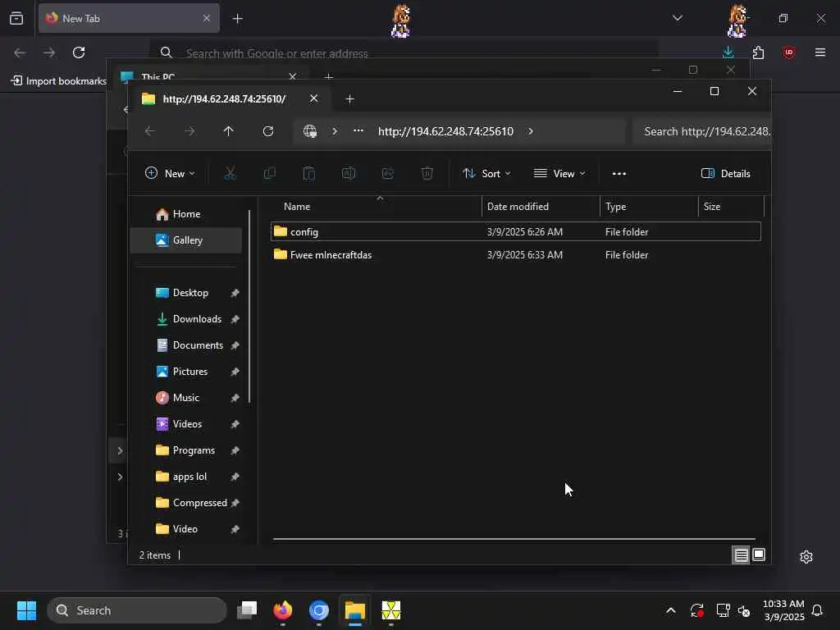The height and width of the screenshot is (630, 840).
Task: Sort by Size column header
Action: [731, 206]
